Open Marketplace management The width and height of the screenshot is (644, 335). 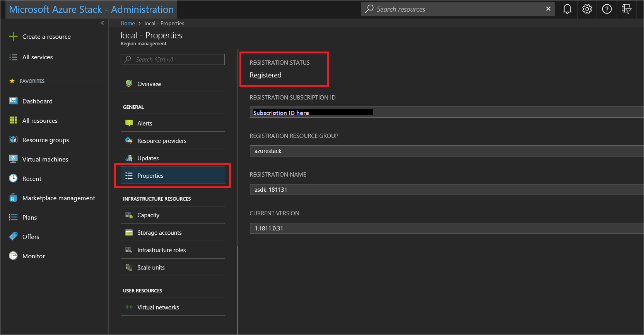pyautogui.click(x=59, y=198)
